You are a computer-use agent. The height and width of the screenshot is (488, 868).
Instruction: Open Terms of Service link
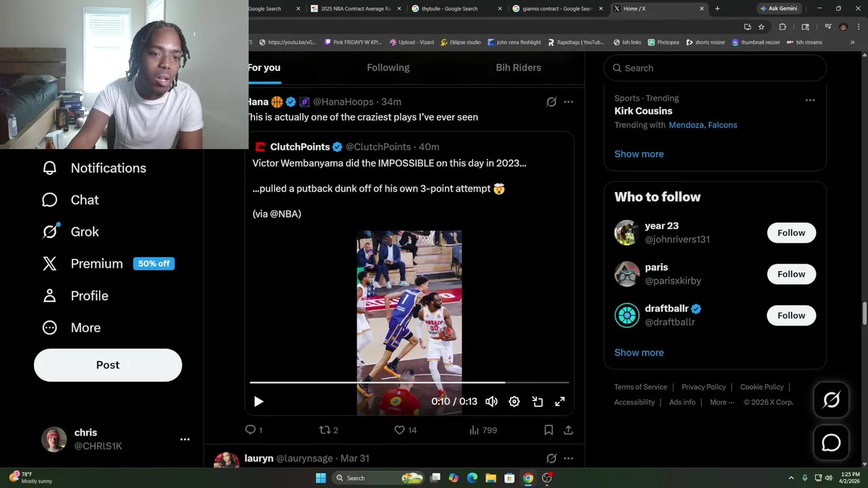point(641,387)
